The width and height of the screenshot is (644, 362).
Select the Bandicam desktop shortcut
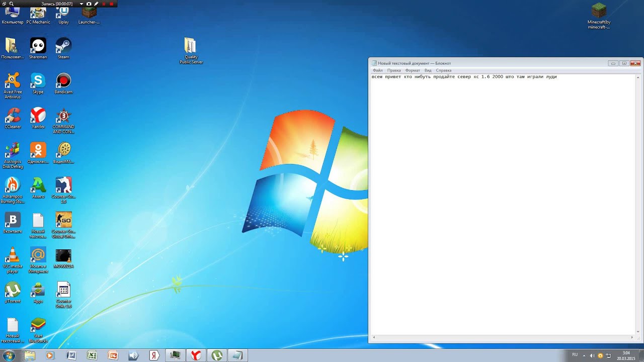tap(63, 83)
